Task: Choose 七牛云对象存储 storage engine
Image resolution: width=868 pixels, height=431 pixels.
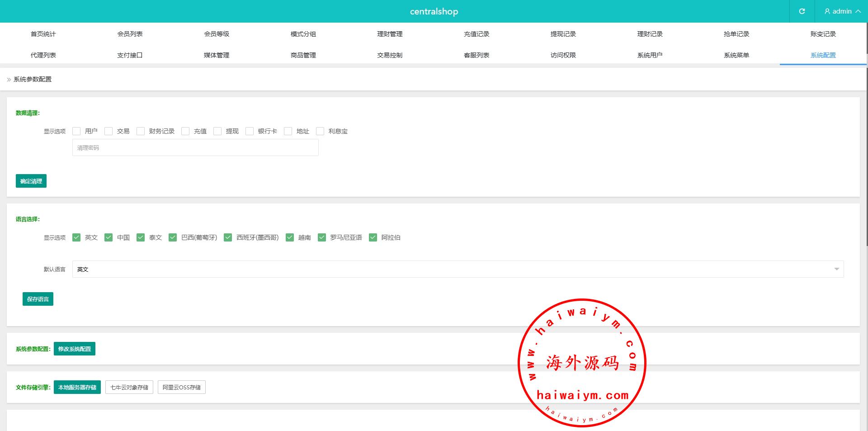Action: click(x=129, y=387)
